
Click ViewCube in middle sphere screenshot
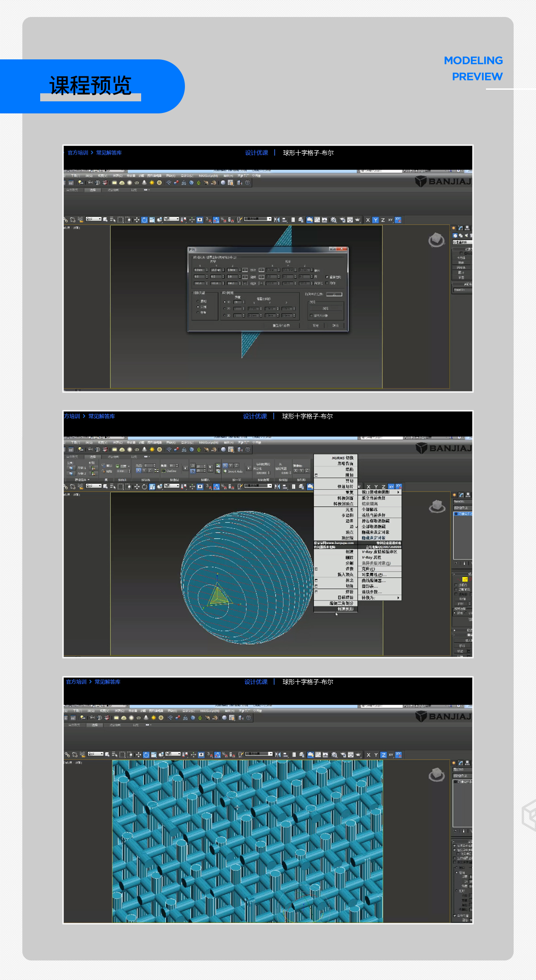coord(437,506)
